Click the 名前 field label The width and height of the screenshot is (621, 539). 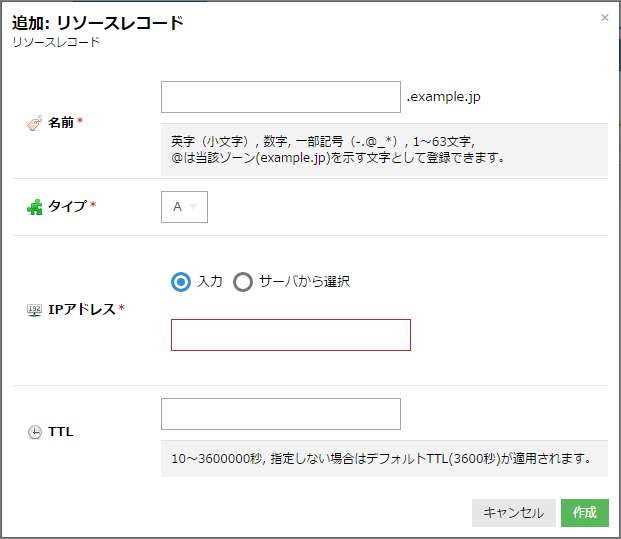[x=61, y=122]
